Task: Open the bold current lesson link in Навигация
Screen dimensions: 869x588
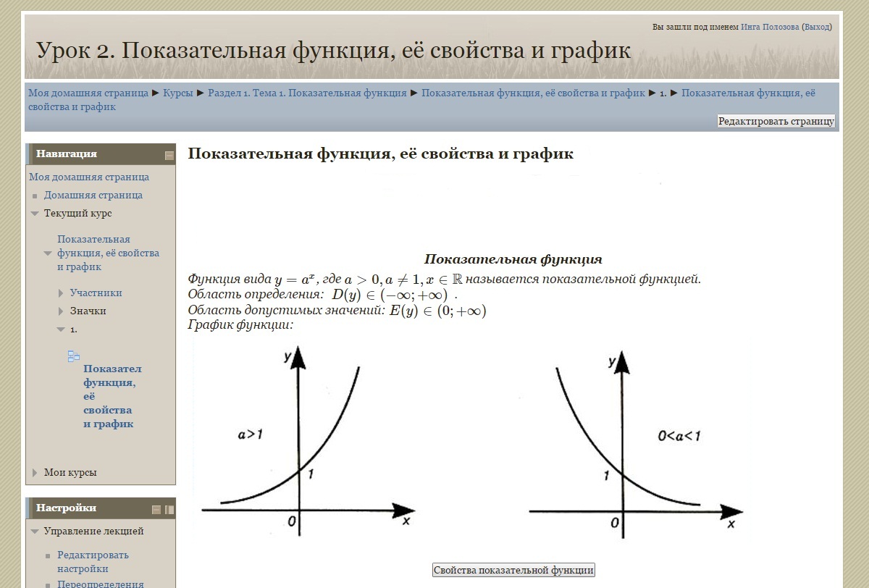Action: pyautogui.click(x=112, y=397)
